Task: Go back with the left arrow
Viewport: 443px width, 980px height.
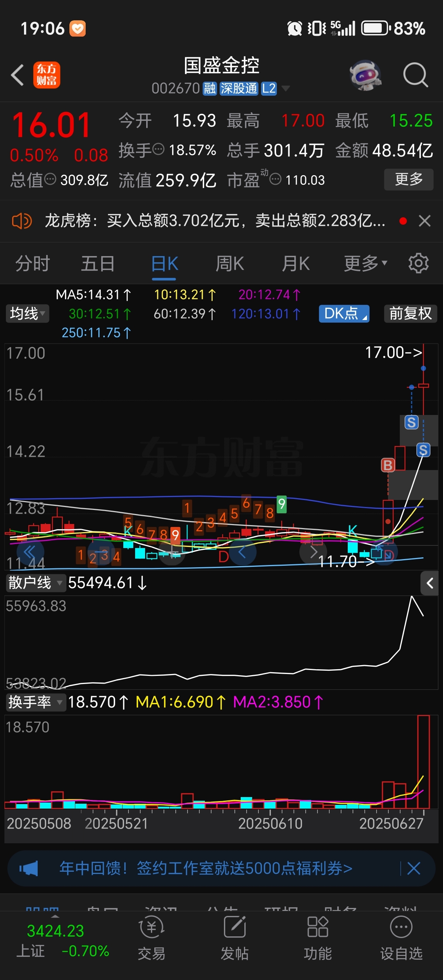Action: (x=17, y=75)
